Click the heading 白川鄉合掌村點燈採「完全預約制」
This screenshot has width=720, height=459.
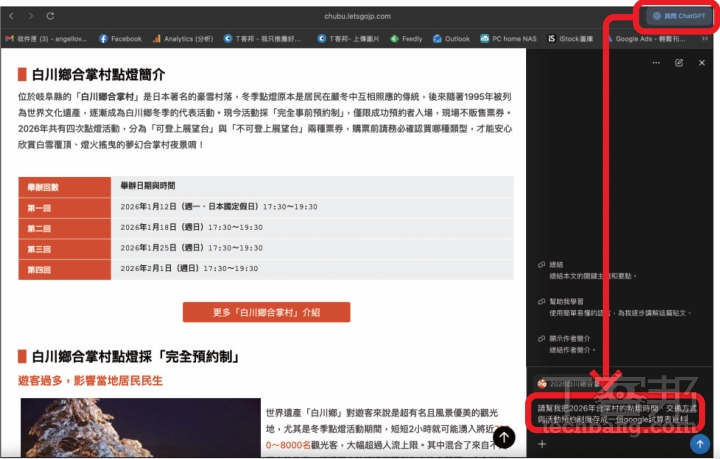[x=136, y=357]
